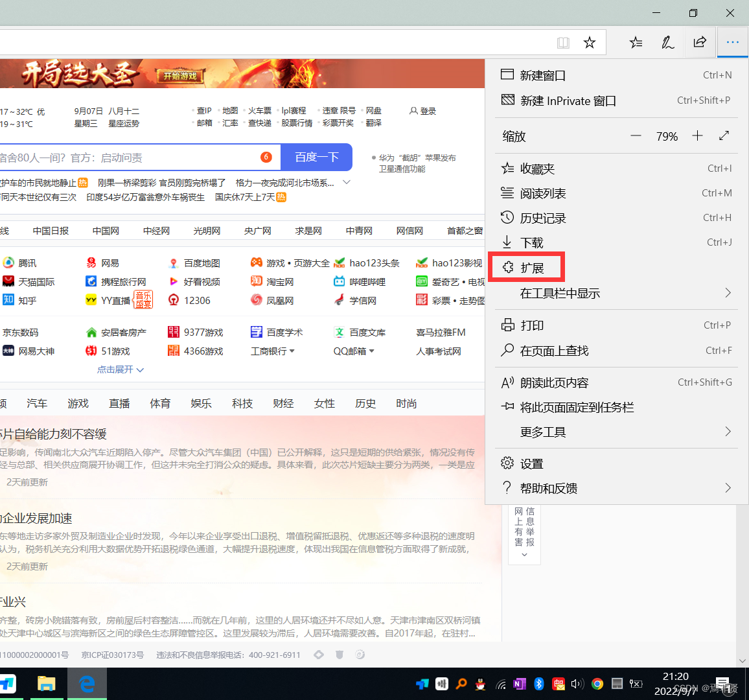Switch to the 科技 news tab
This screenshot has height=700, width=749.
click(242, 403)
